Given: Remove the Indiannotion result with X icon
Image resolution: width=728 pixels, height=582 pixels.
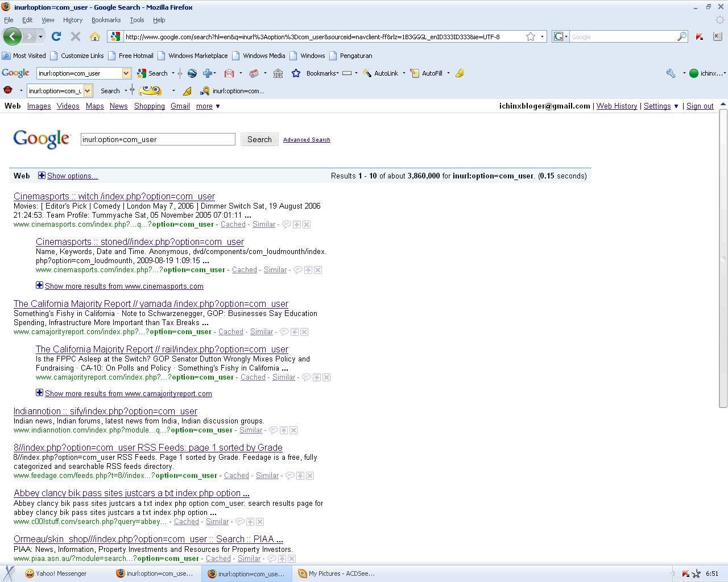Looking at the screenshot, I should [x=293, y=430].
